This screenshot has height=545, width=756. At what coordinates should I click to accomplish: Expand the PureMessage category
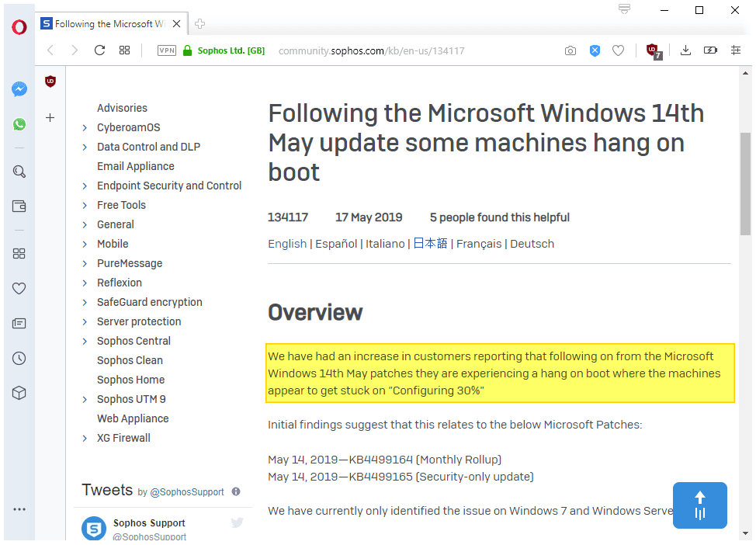click(x=85, y=263)
